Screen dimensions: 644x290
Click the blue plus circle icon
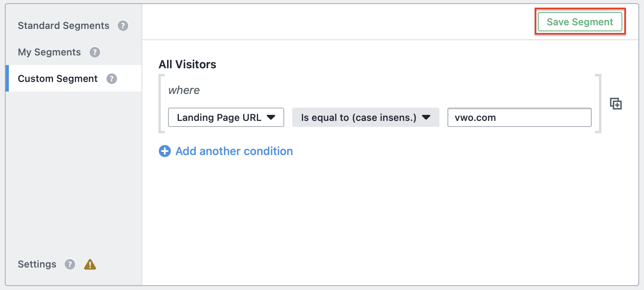[x=165, y=151]
